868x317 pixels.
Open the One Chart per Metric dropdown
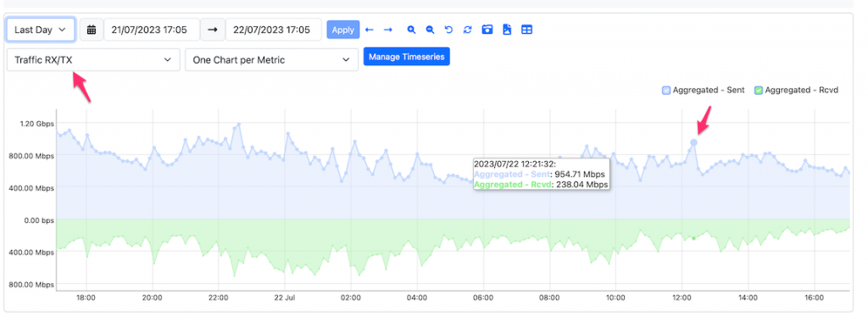pyautogui.click(x=272, y=59)
